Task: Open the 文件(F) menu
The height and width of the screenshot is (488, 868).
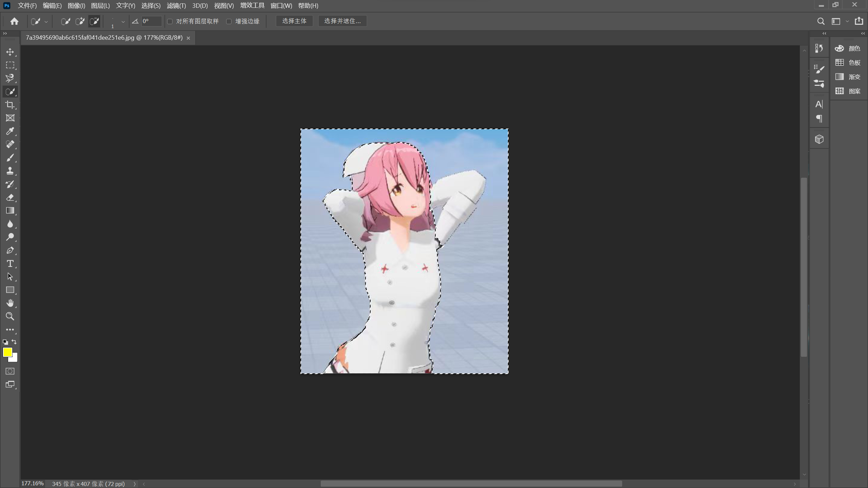Action: click(27, 6)
